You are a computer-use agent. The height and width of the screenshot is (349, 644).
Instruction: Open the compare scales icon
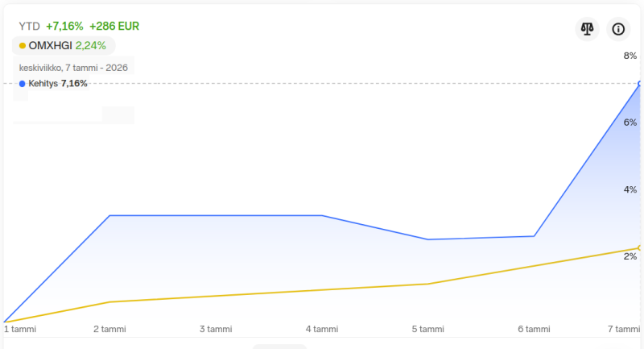click(585, 29)
